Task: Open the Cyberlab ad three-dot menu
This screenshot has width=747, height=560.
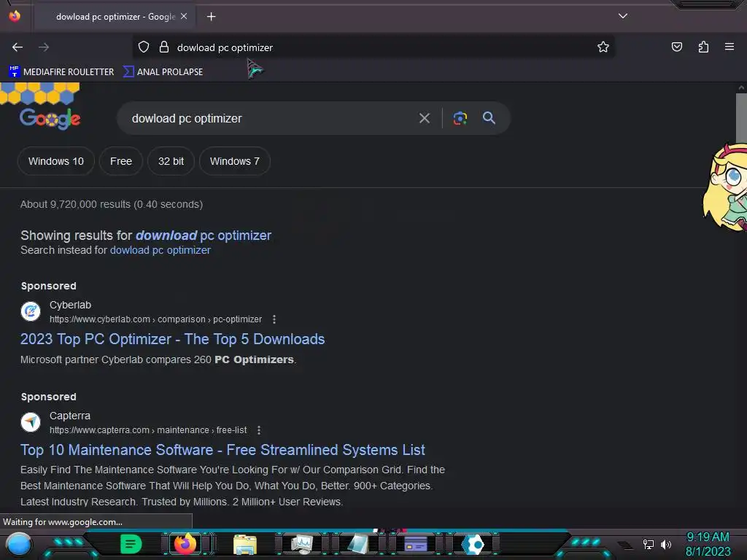Action: click(274, 319)
